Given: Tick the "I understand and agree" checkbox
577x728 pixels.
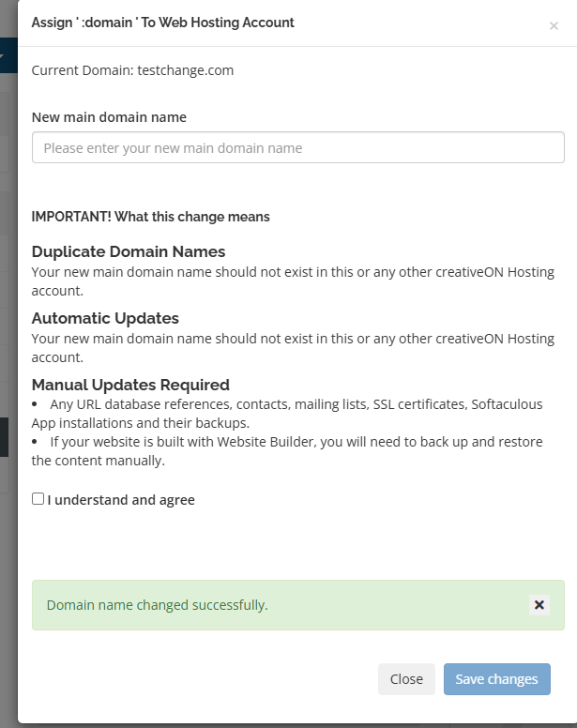Looking at the screenshot, I should tap(38, 499).
